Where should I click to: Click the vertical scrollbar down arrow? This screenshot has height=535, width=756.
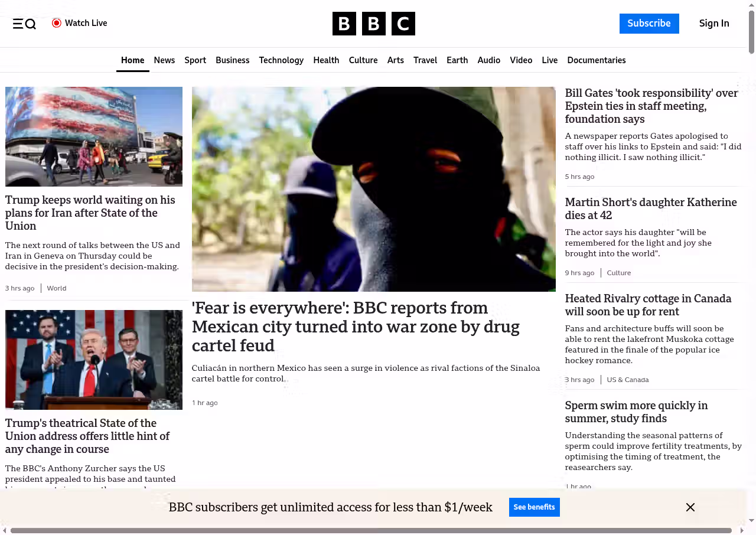point(751,520)
